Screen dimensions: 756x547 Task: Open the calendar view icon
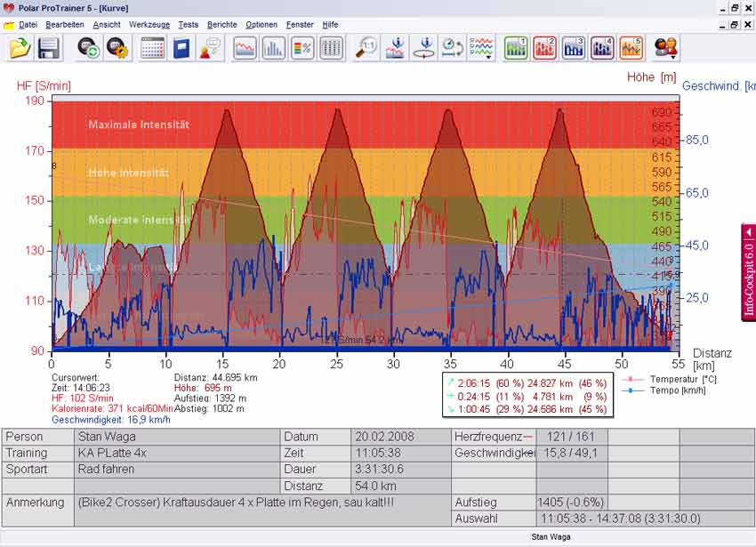pyautogui.click(x=153, y=48)
